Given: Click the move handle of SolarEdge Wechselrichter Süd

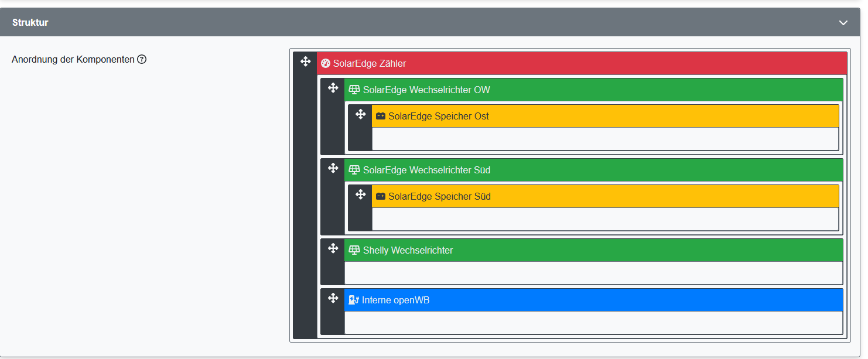Looking at the screenshot, I should coord(332,167).
